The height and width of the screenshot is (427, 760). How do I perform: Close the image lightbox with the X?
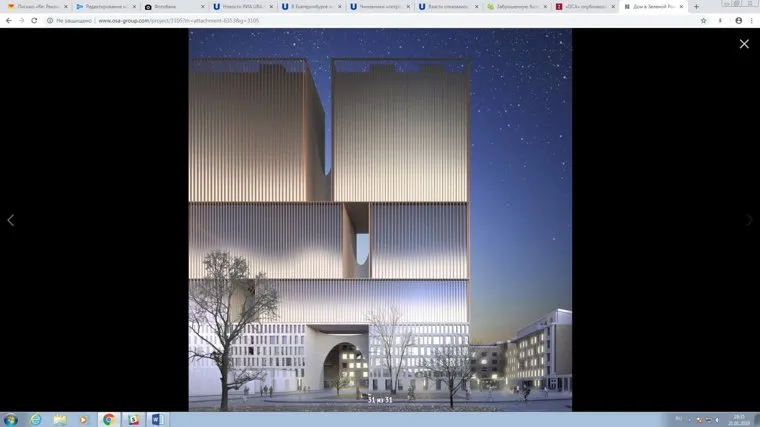(743, 44)
